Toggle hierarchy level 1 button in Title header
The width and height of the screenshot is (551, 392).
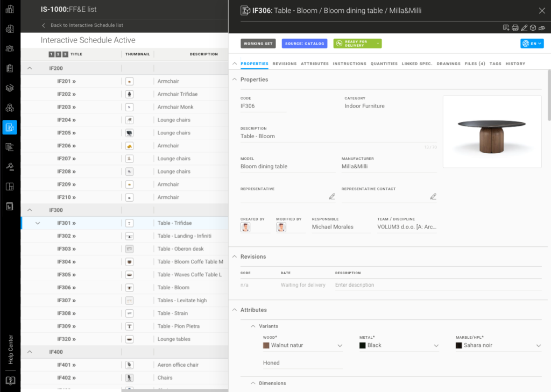[x=52, y=54]
